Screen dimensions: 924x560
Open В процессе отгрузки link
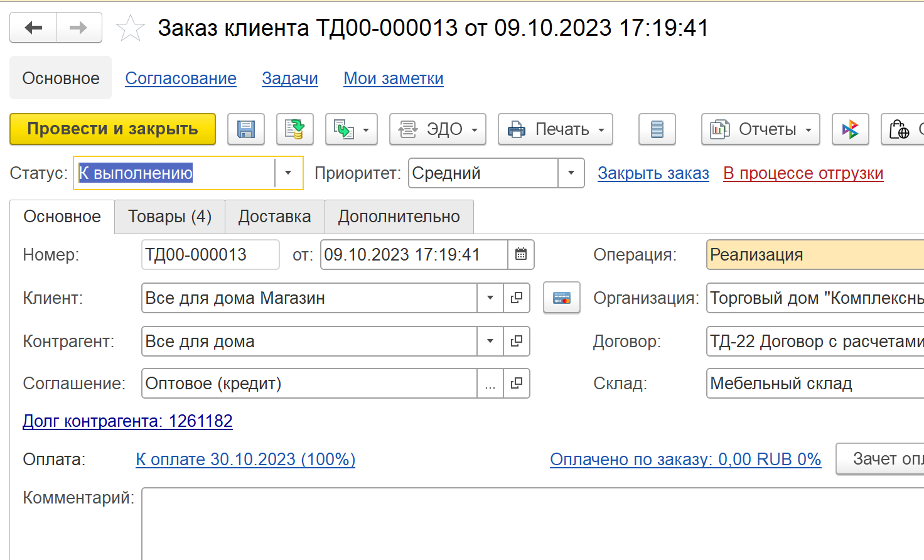[803, 173]
